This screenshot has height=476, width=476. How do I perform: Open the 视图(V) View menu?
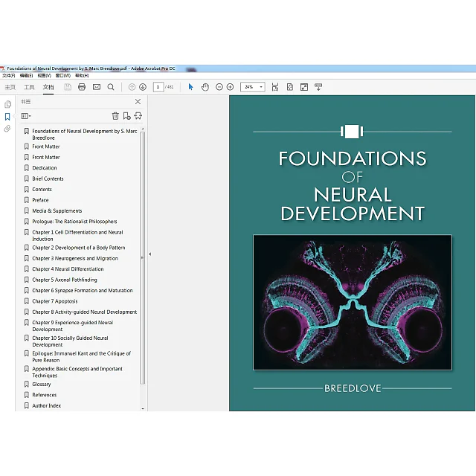click(x=45, y=76)
